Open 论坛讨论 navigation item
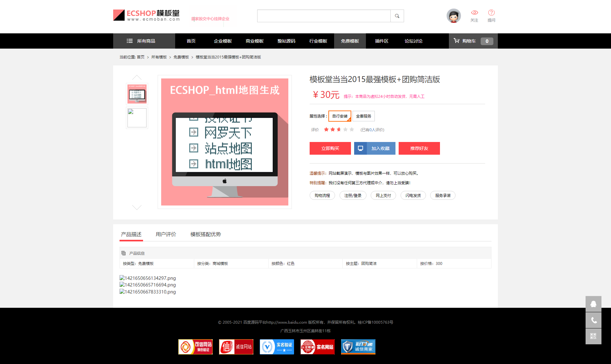Image resolution: width=611 pixels, height=364 pixels. click(x=414, y=41)
